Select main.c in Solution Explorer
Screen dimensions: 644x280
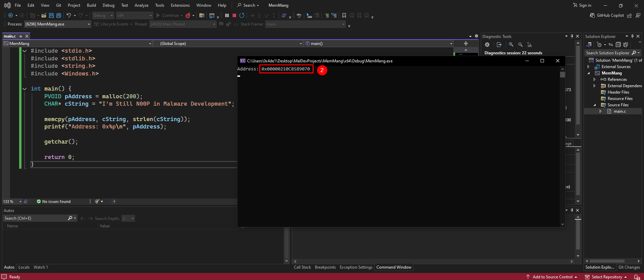pos(619,111)
